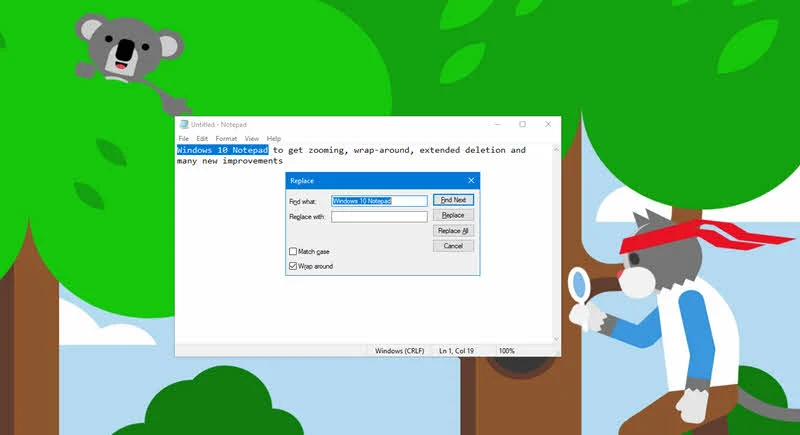Click into the Replace with field
Viewport: 800px width, 435px height.
tap(379, 217)
